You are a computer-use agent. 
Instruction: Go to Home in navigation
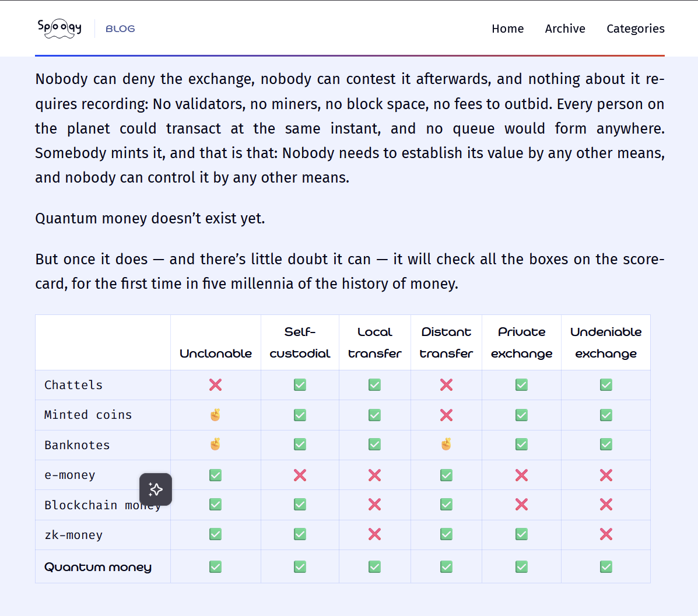tap(507, 29)
